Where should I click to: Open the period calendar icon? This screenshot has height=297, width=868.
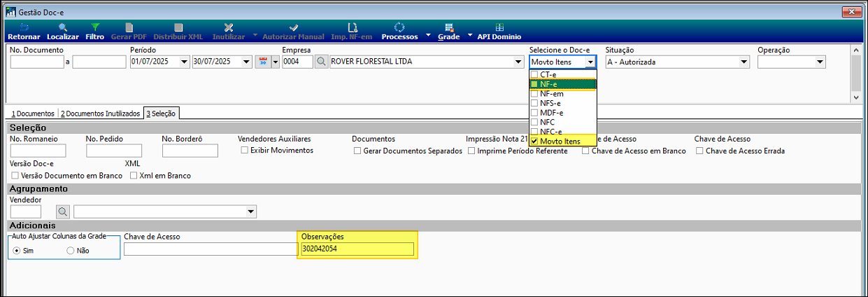point(264,62)
